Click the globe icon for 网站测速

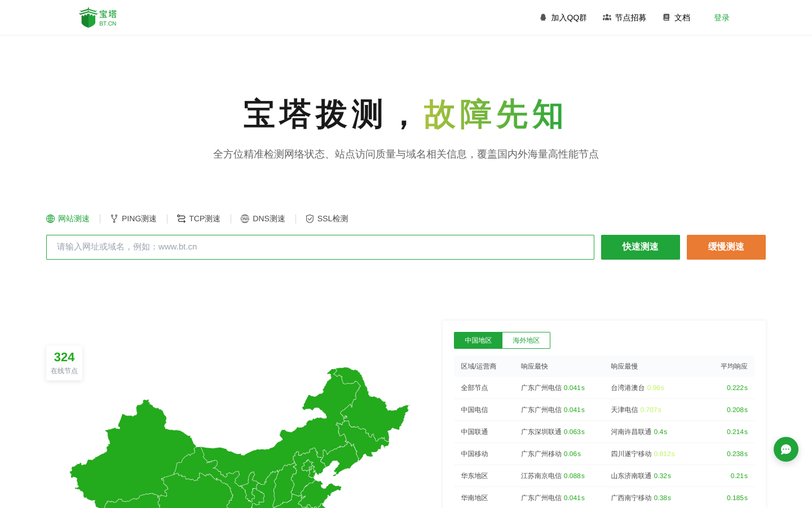pos(51,219)
